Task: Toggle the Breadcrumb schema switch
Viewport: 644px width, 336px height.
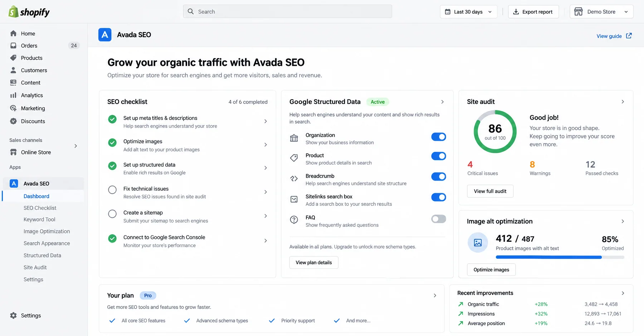Action: coord(439,177)
